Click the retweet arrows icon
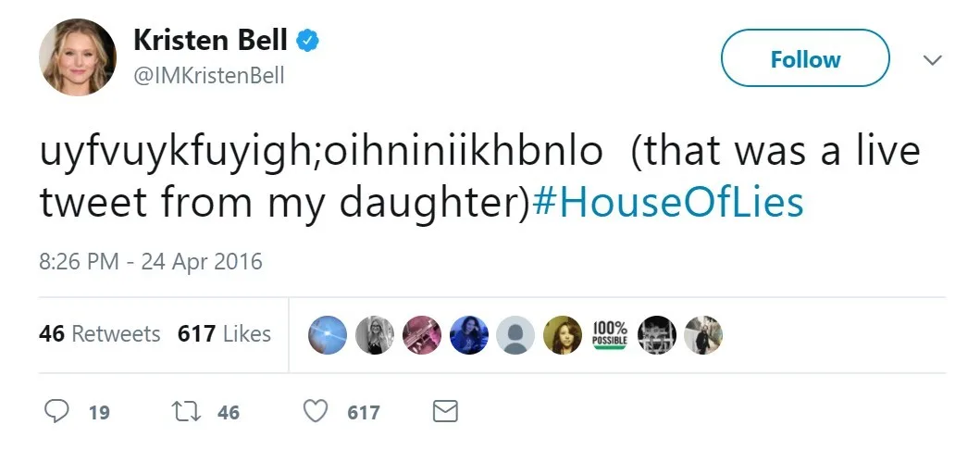980x462 pixels. pos(186,411)
